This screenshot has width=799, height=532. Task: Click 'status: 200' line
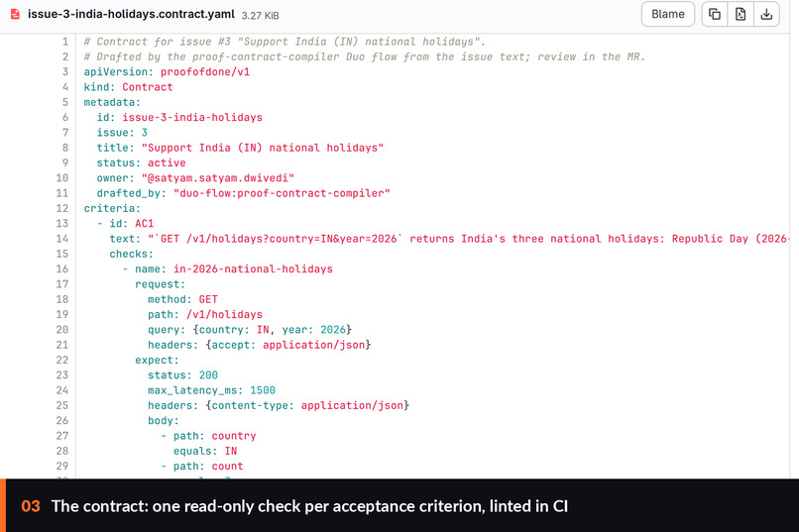tap(182, 375)
